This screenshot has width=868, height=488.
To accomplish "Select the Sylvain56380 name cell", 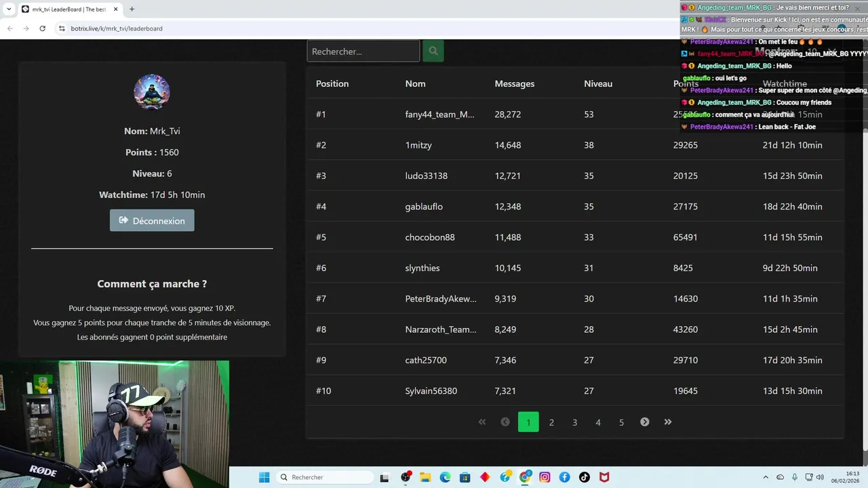I will [431, 391].
